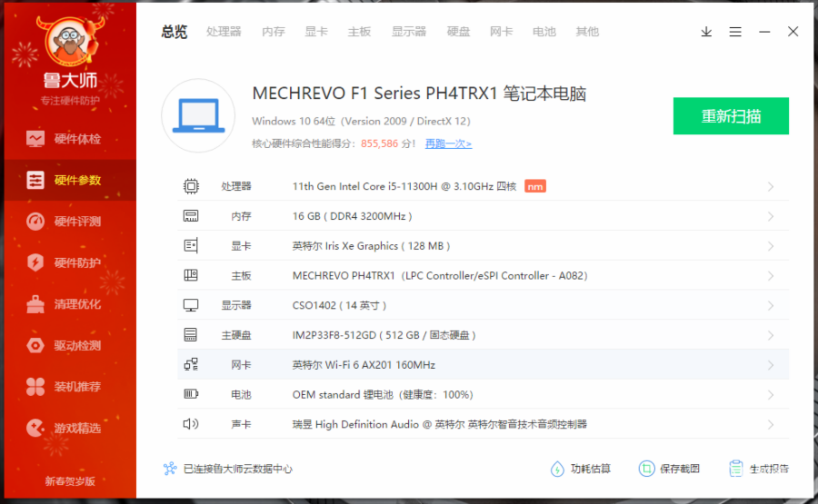This screenshot has width=818, height=504.
Task: Click the orange nm badge
Action: click(x=535, y=186)
